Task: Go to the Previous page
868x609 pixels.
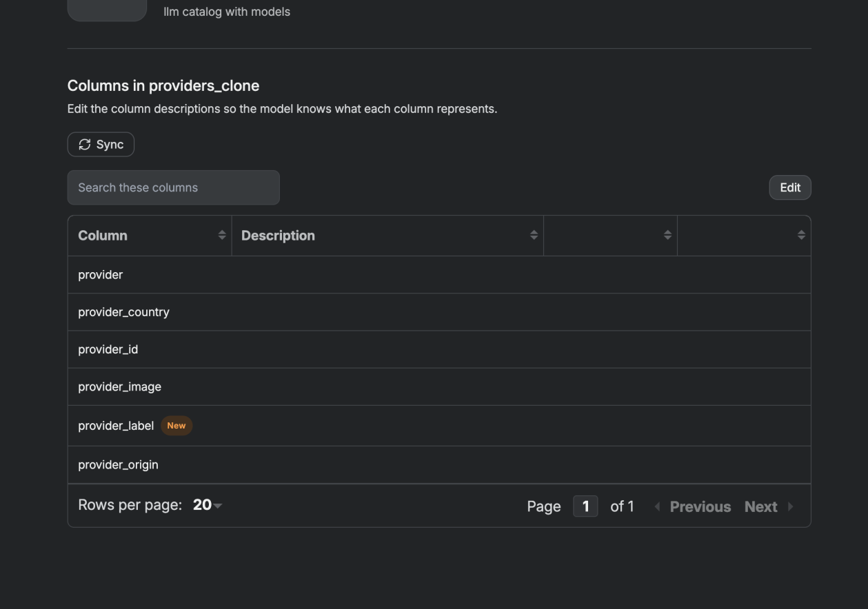Action: click(693, 507)
